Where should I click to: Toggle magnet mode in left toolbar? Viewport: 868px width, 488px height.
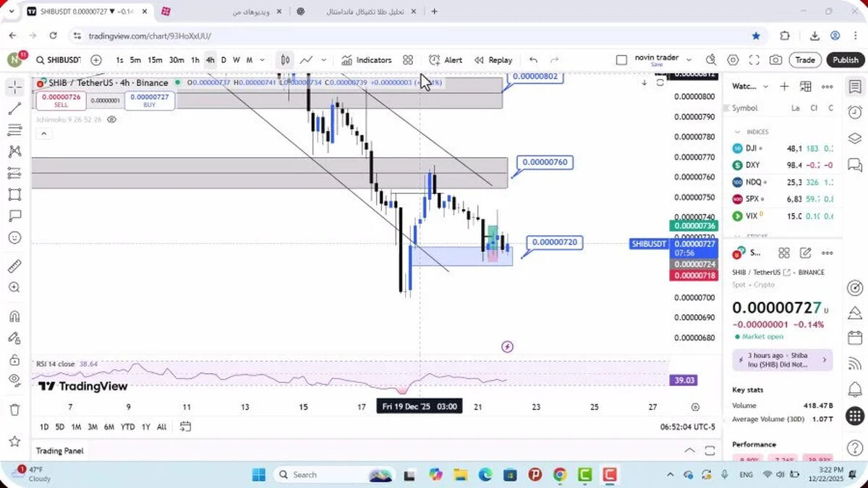pos(14,316)
